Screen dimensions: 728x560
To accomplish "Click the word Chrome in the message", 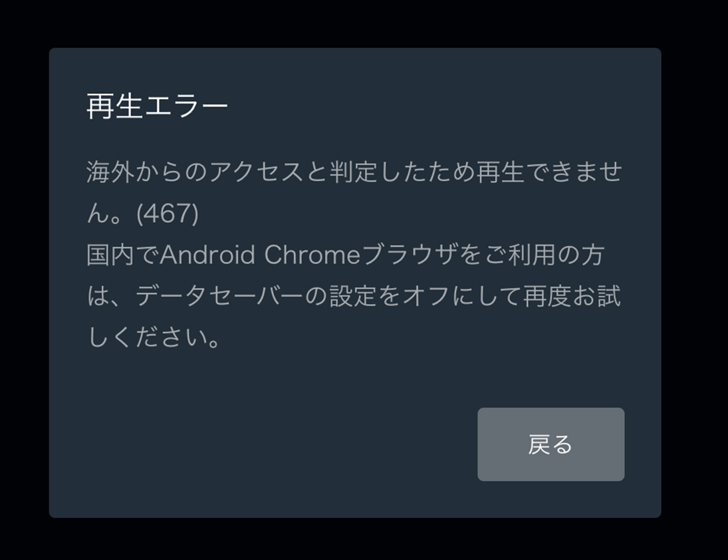I will click(x=312, y=255).
